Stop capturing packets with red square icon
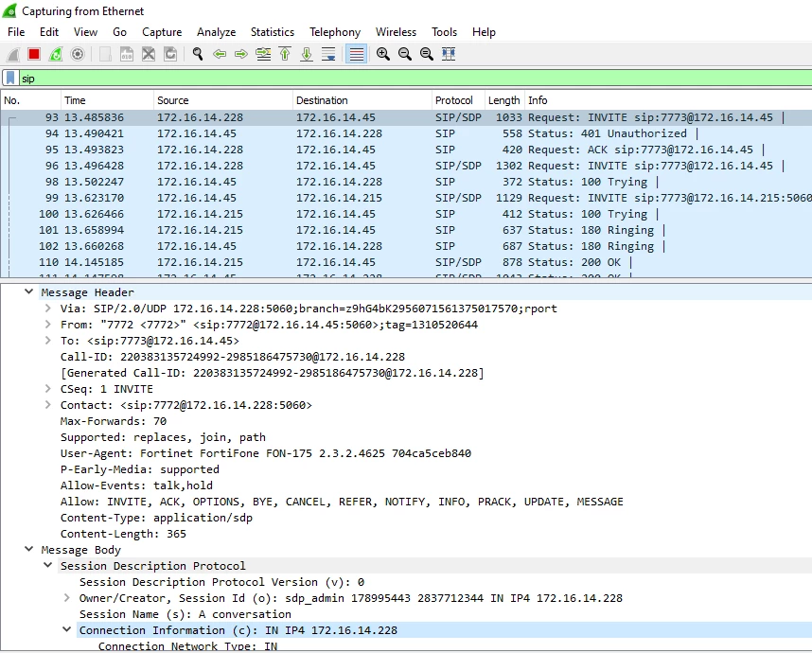 (x=34, y=54)
